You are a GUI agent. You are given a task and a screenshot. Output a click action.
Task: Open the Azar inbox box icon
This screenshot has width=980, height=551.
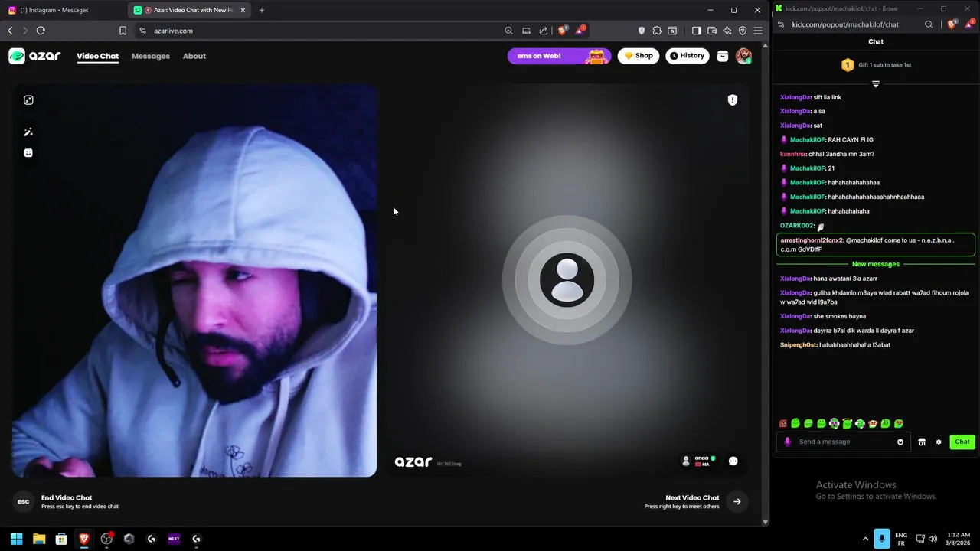click(722, 56)
